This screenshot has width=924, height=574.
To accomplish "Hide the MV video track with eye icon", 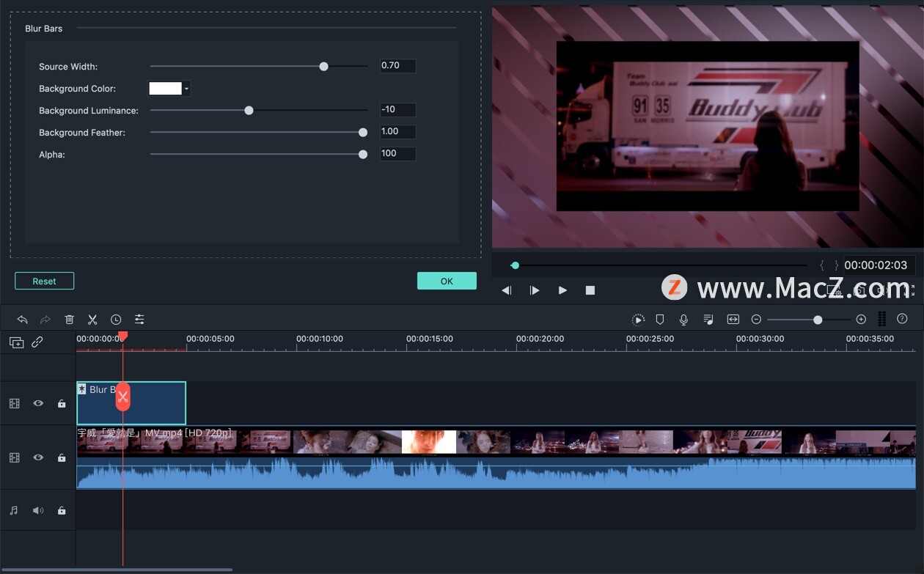I will pyautogui.click(x=38, y=457).
